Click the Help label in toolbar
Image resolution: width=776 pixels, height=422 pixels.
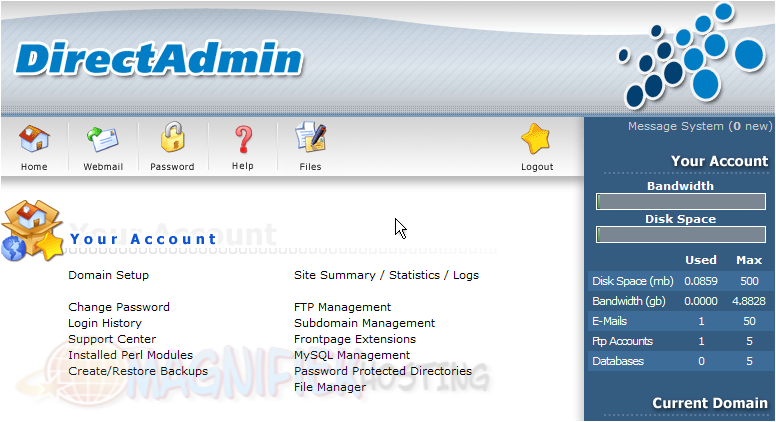[x=242, y=166]
